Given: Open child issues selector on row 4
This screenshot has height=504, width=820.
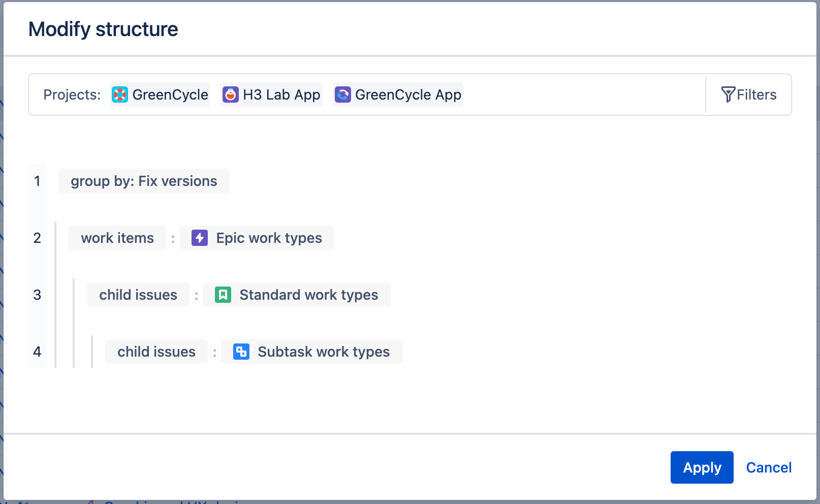Looking at the screenshot, I should tap(156, 352).
